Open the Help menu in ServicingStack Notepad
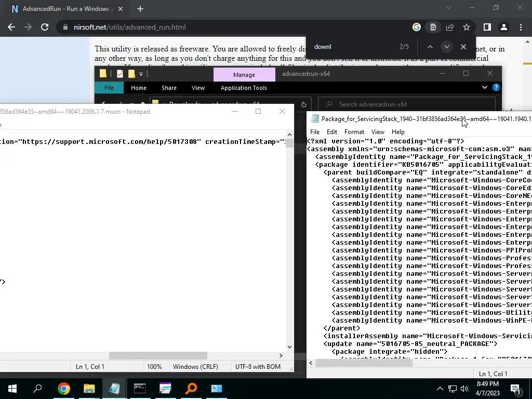 (398, 131)
